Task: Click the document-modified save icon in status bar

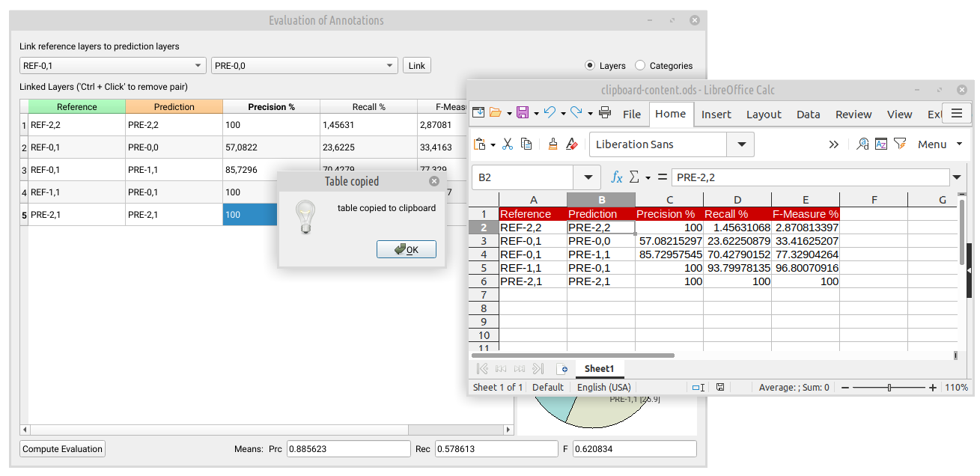Action: pyautogui.click(x=720, y=388)
